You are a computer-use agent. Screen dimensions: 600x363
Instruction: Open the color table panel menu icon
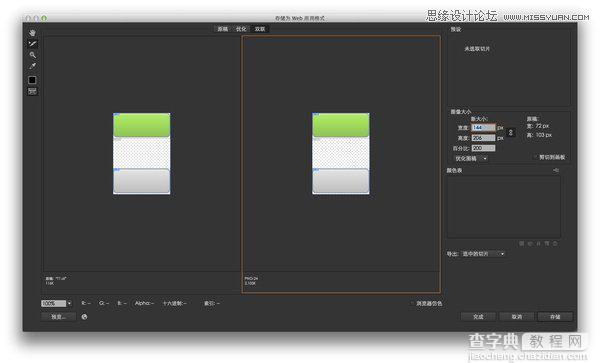(x=556, y=170)
